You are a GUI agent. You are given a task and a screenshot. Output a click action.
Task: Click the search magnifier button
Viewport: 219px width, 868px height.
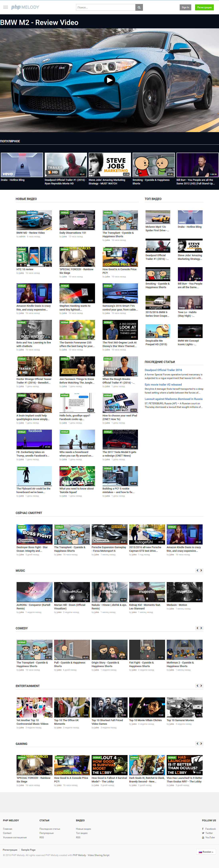point(139,7)
